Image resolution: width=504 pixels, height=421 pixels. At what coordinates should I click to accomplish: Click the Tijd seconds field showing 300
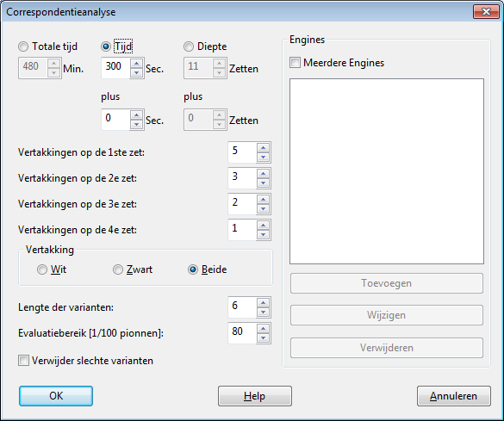pos(115,68)
